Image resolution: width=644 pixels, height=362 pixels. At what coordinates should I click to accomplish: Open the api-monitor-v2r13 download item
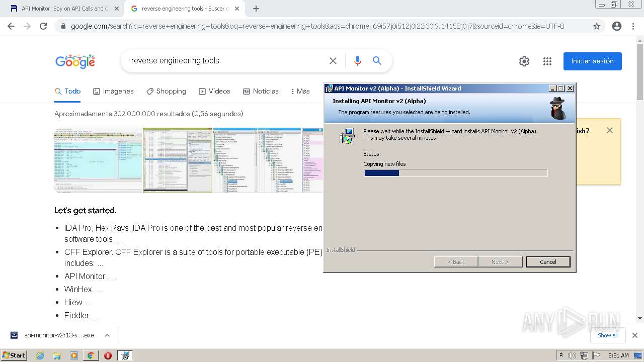coord(53,335)
